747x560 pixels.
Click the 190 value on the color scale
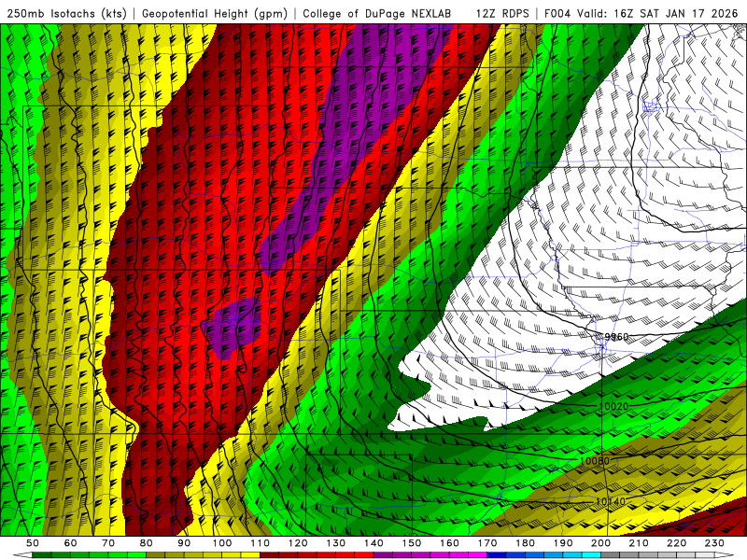coord(563,543)
